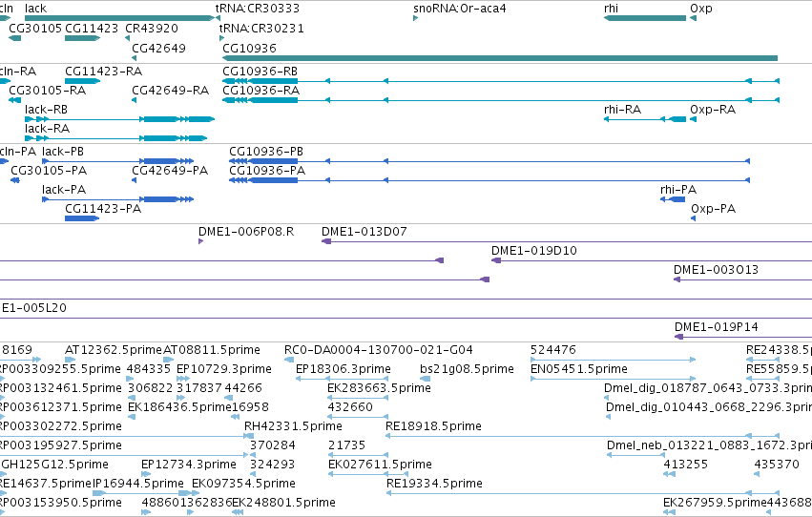This screenshot has width=812, height=517.
Task: Select the EST labeled 432660
Action: (x=350, y=407)
